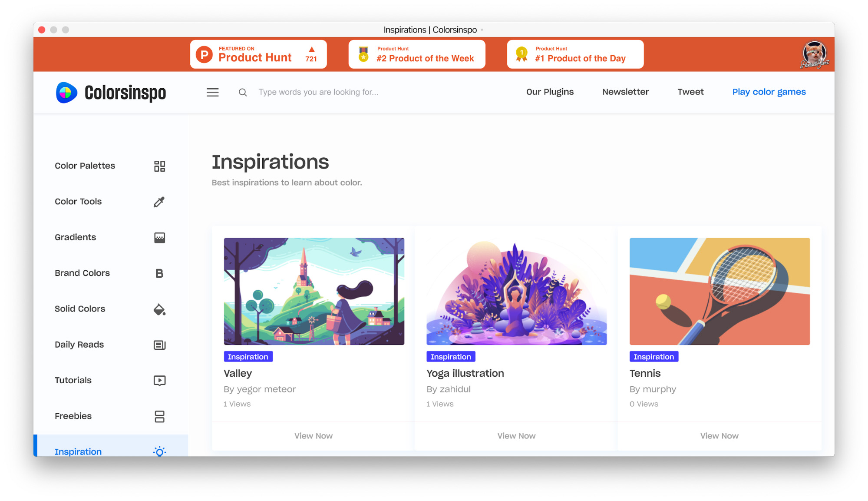
Task: Go to Newsletter in the navigation
Action: click(x=625, y=92)
